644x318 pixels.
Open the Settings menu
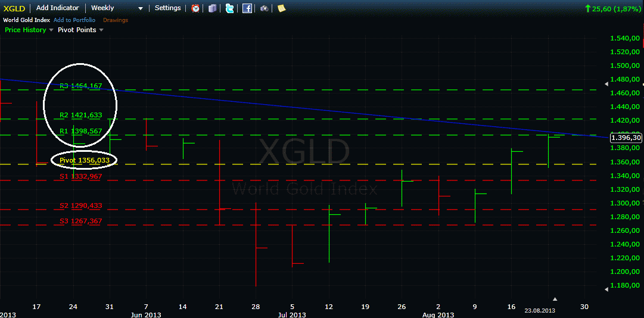click(167, 8)
